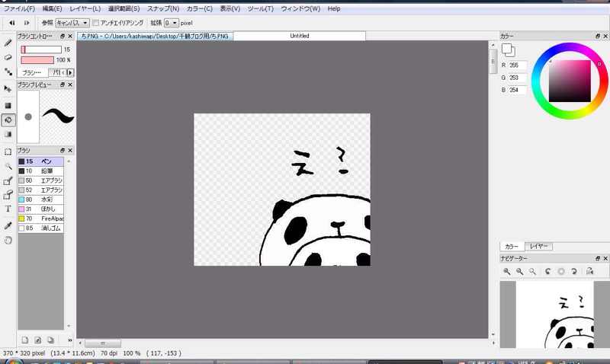Open the 拡張 pixel value dropdown
The image size is (610, 364).
coord(171,23)
